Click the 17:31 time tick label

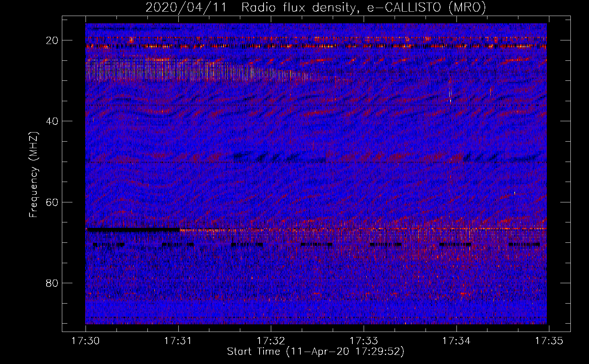click(178, 341)
